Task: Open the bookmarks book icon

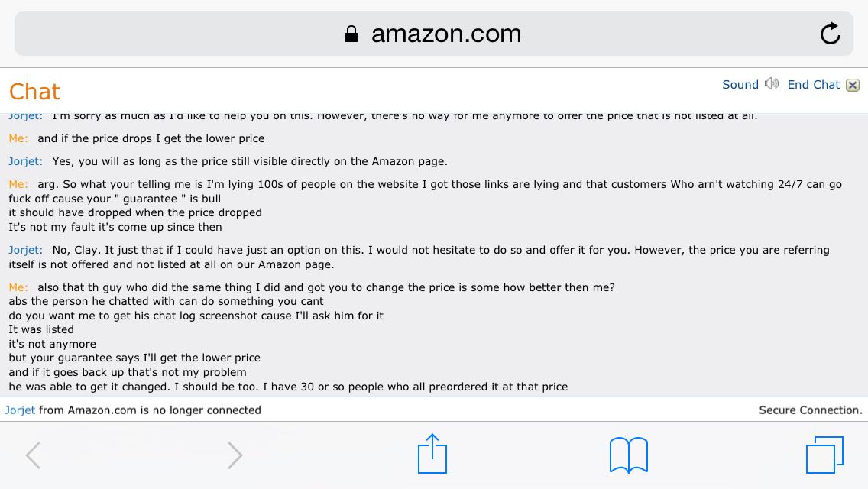Action: [628, 455]
